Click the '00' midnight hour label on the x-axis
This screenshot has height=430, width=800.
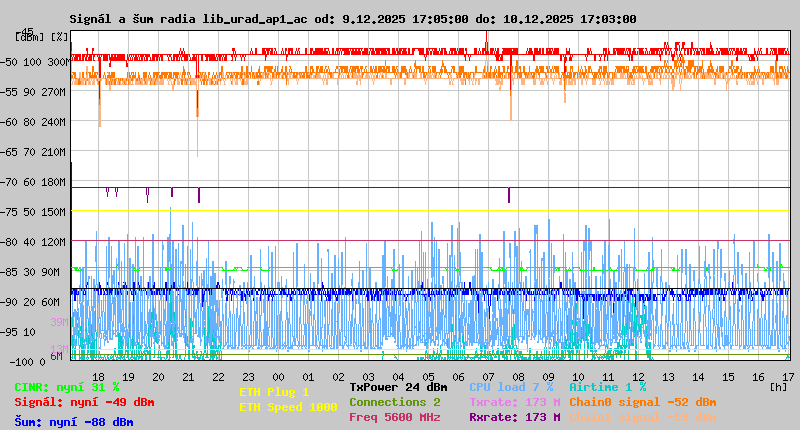click(278, 375)
